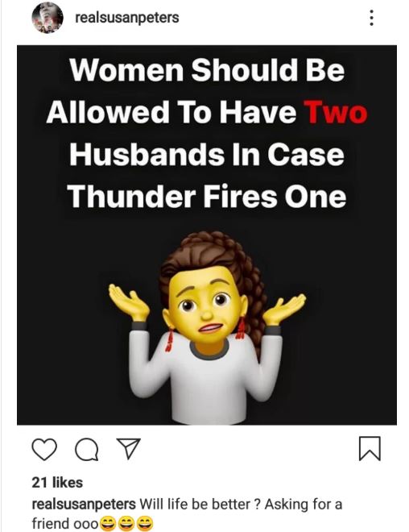The image size is (409, 532).
Task: Visit realsusanpeters from the post header username
Action: click(127, 18)
